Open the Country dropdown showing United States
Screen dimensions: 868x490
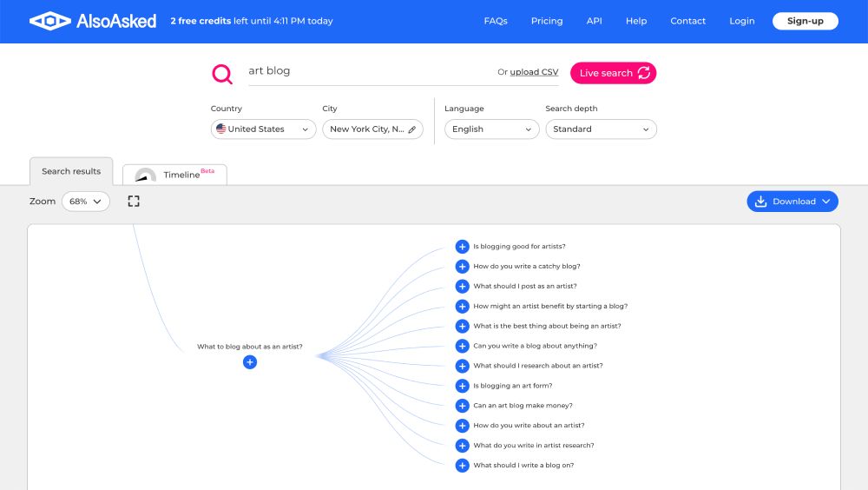click(x=264, y=129)
